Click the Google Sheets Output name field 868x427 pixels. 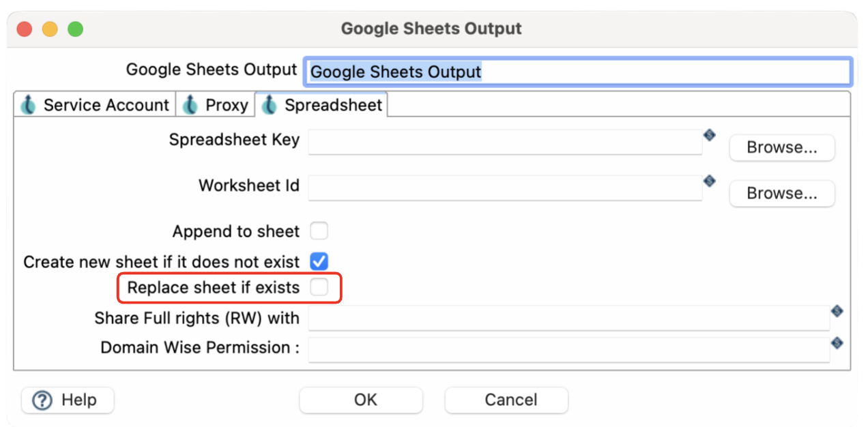click(577, 72)
